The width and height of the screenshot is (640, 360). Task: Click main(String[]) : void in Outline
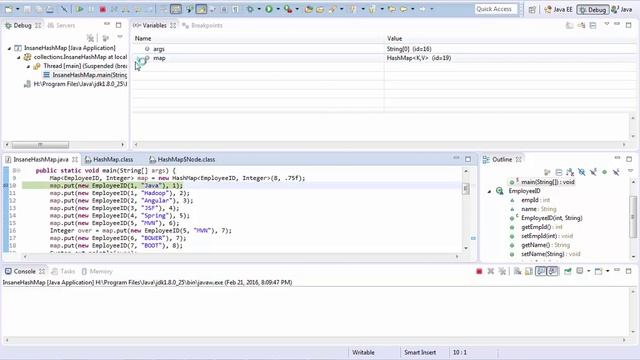point(547,182)
